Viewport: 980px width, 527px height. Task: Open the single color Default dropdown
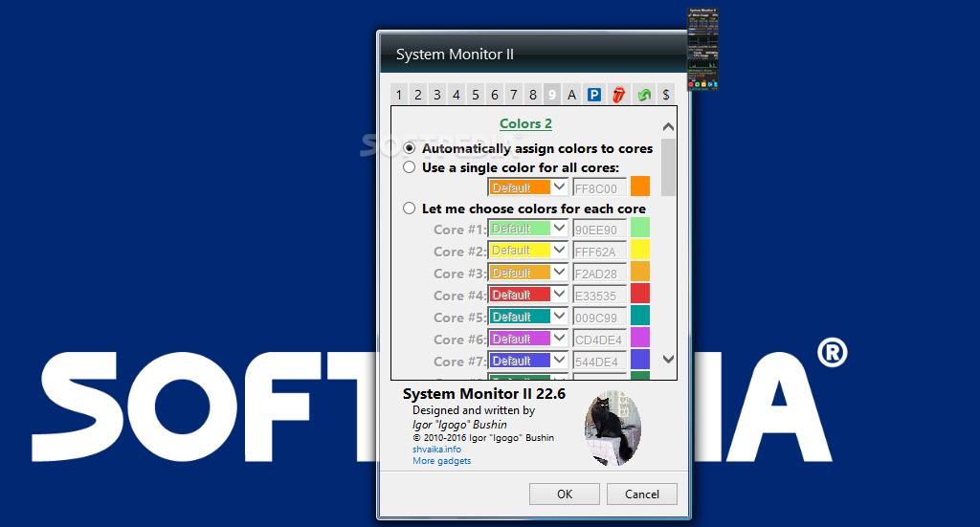click(528, 187)
